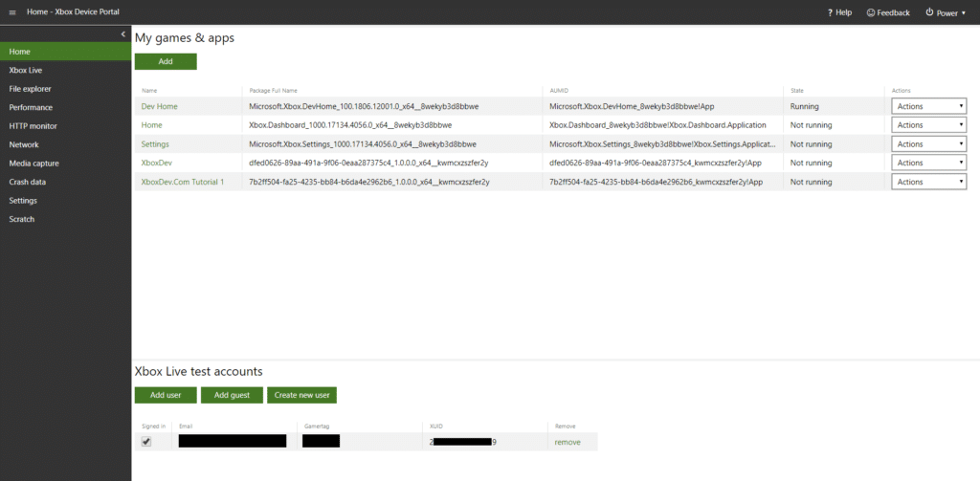Expand Actions dropdown for XboxDev.Com Tutorial 1 row
Viewport: 980px width, 481px height.
(928, 182)
